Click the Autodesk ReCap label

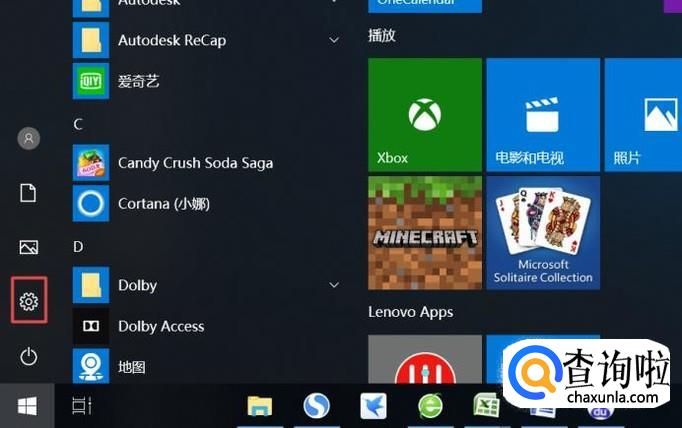point(172,40)
